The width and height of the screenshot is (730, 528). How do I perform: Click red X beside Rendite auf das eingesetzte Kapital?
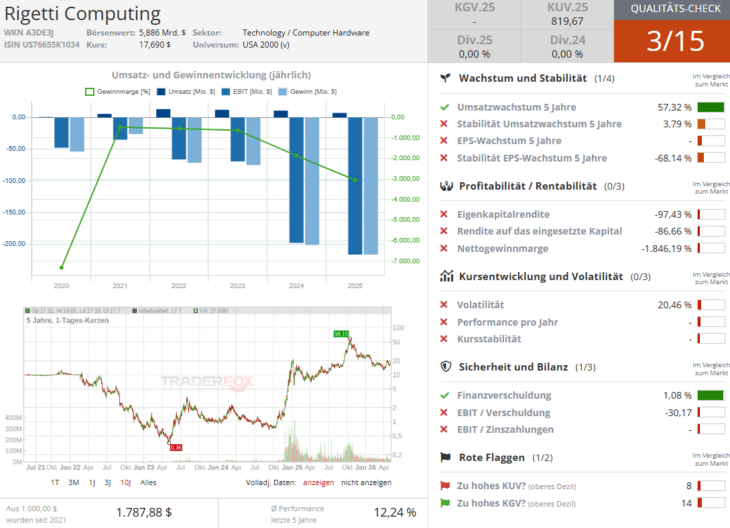tap(444, 231)
